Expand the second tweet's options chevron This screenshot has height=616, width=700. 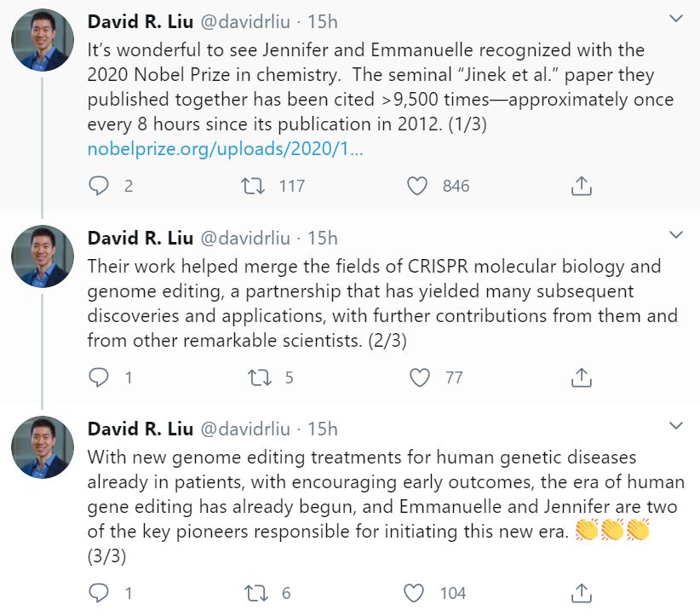(675, 234)
